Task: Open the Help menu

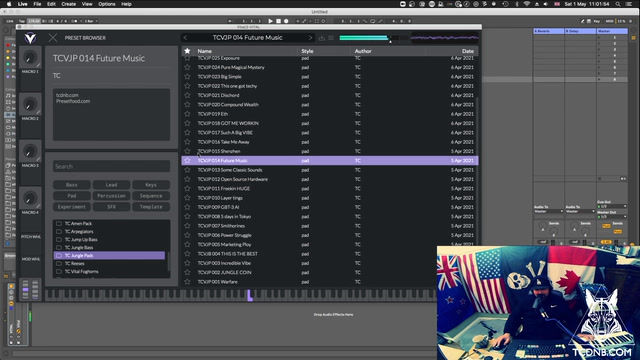Action: (x=127, y=4)
